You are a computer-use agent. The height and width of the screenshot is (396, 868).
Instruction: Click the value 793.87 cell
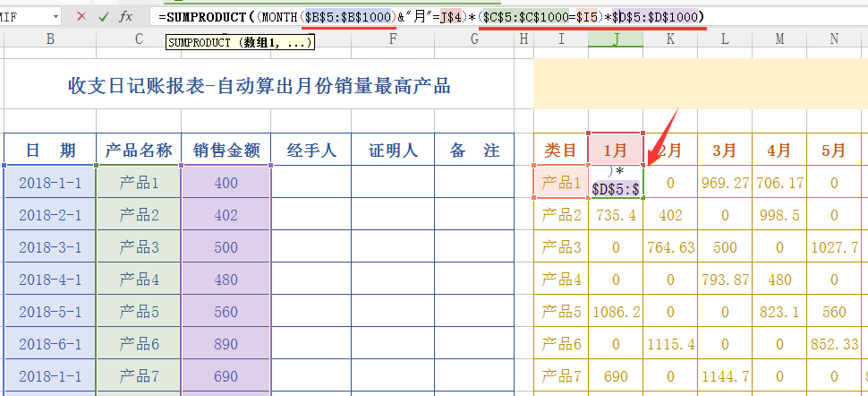click(725, 279)
